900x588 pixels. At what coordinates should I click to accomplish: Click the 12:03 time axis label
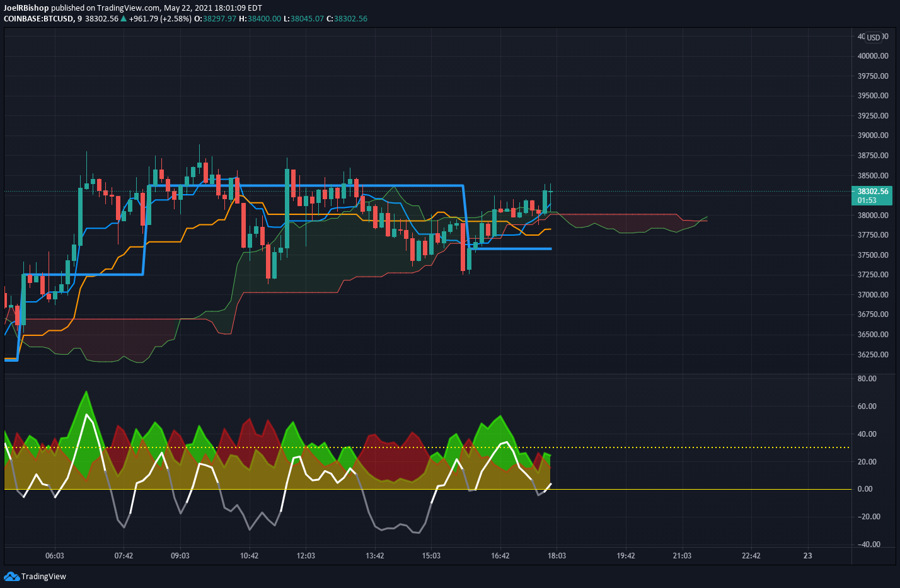306,556
